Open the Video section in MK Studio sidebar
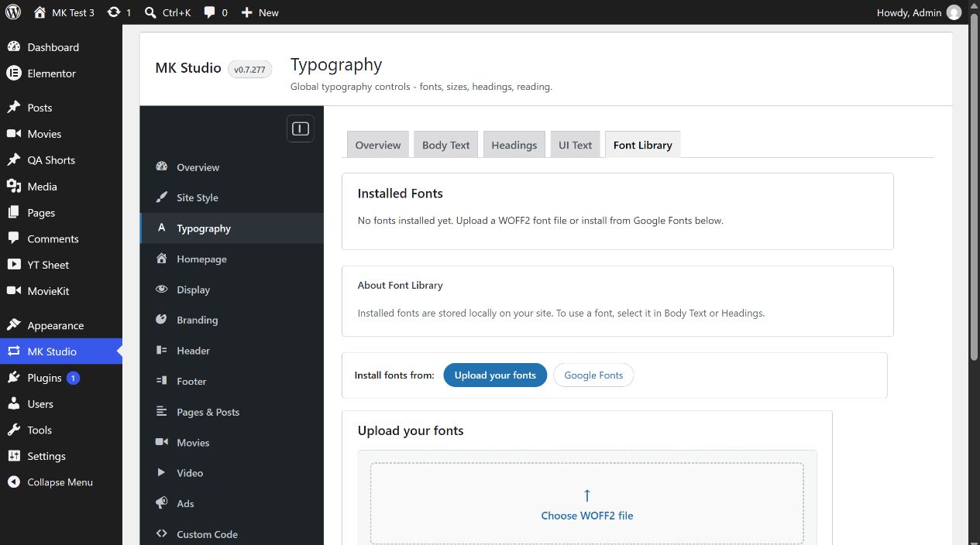Viewport: 980px width, 545px height. 232,473
